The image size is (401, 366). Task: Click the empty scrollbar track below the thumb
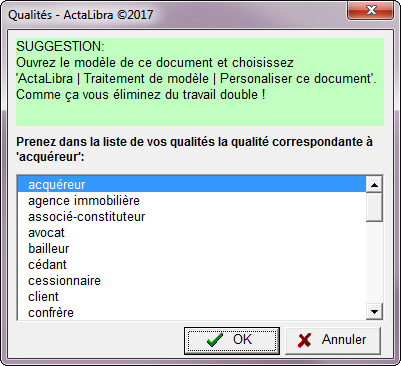(374, 263)
